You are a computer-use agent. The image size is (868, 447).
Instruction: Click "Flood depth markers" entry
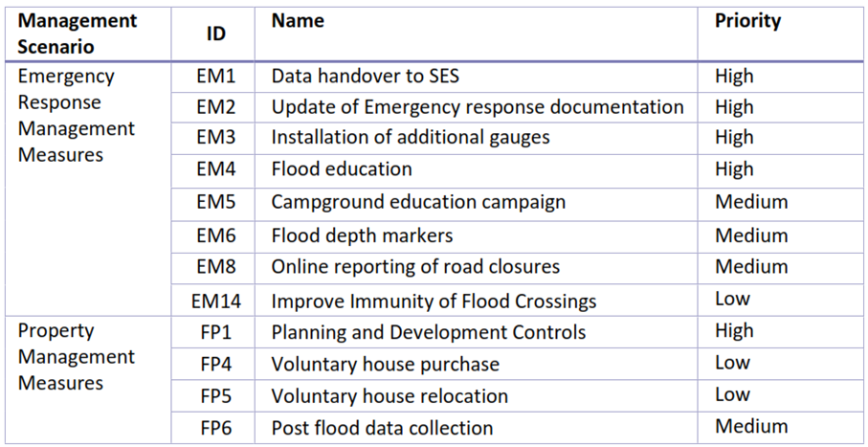pos(362,235)
